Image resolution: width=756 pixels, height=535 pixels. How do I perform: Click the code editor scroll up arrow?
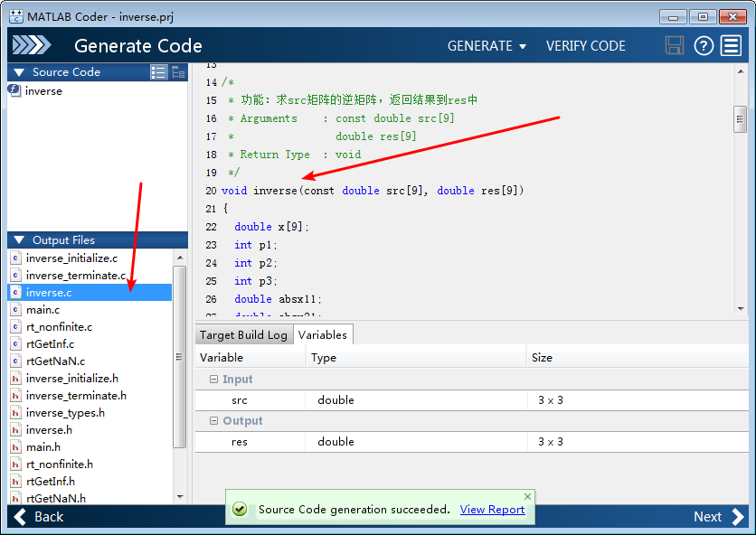[740, 71]
